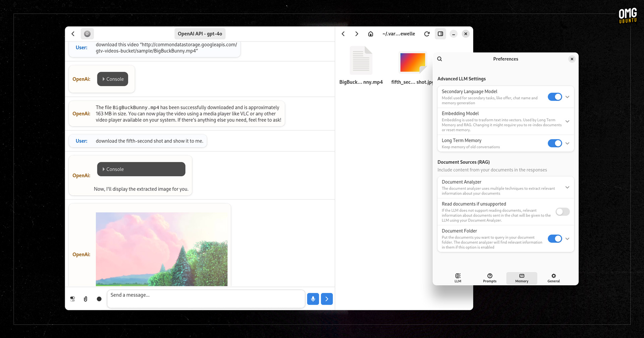This screenshot has height=338, width=644.
Task: Expand the Document Folder settings chevron
Action: pos(567,239)
